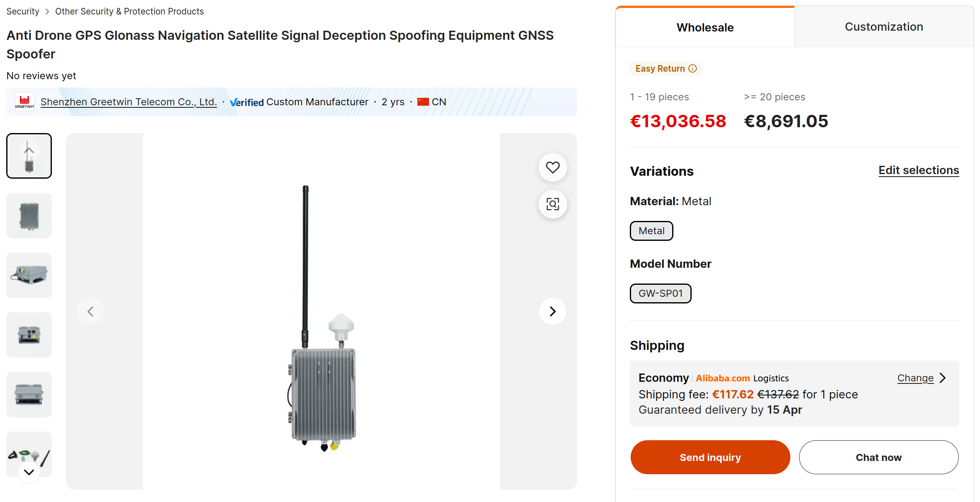The height and width of the screenshot is (502, 980).
Task: Click the China flag icon
Action: pyautogui.click(x=423, y=102)
